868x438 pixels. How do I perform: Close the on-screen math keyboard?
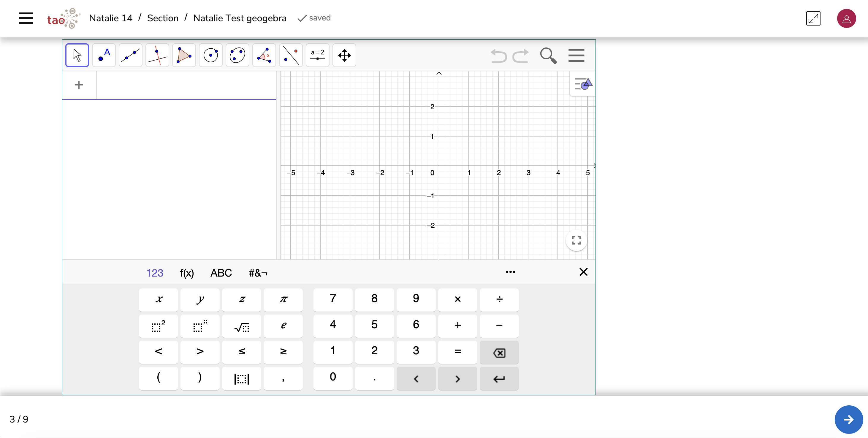point(583,272)
